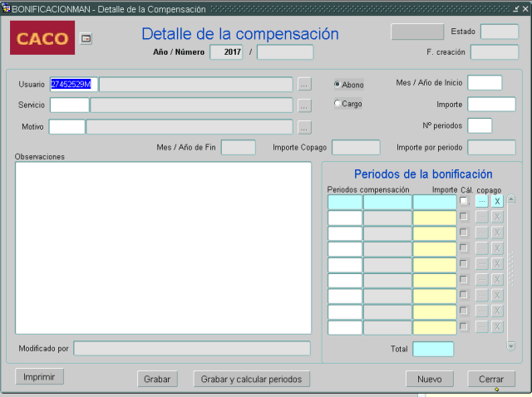The image size is (532, 397).
Task: Focus the Motivo code field
Action: tap(66, 127)
